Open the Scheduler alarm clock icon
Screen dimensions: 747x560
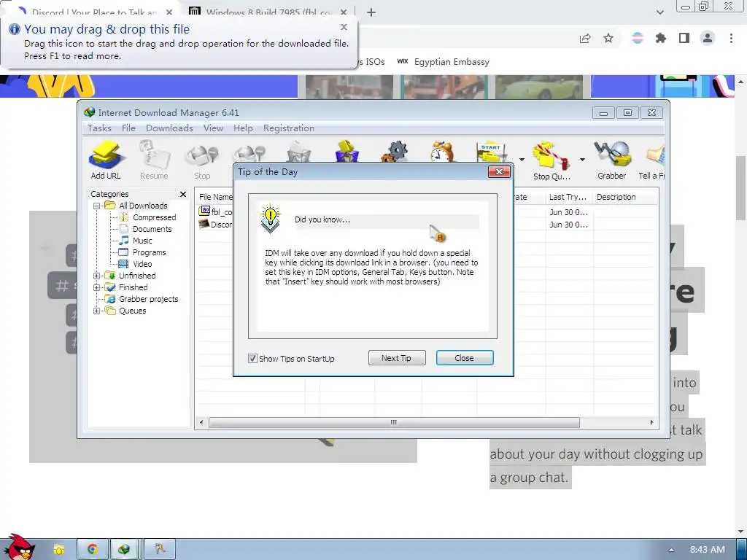443,152
